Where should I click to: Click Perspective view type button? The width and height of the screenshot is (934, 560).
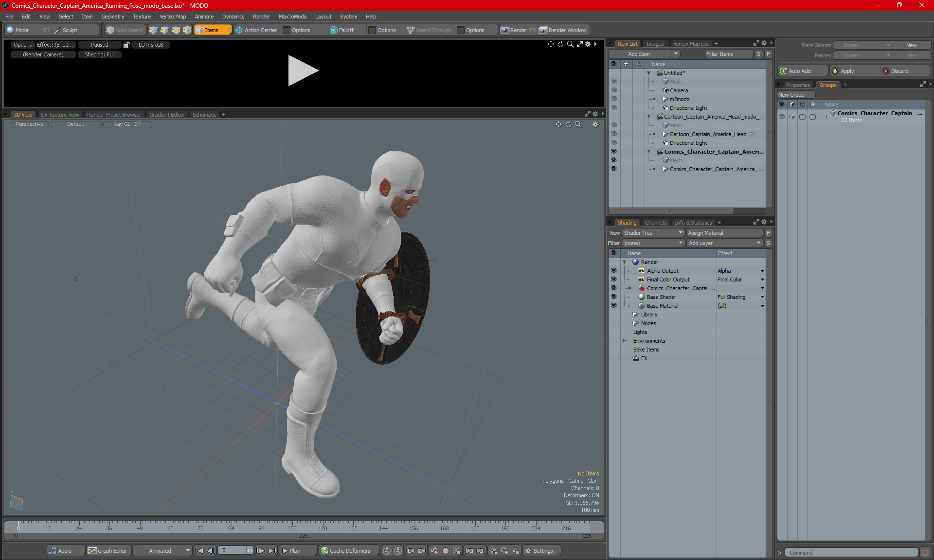pos(30,124)
